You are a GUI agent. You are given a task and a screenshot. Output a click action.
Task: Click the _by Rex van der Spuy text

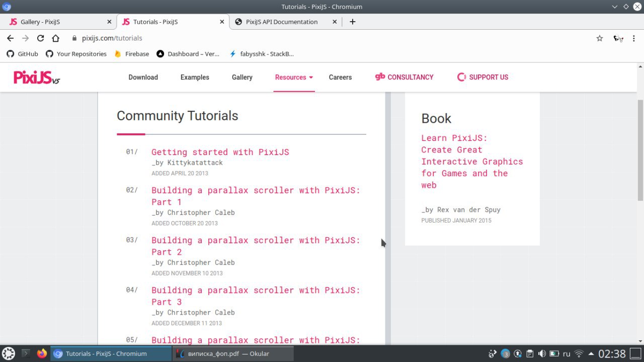[461, 209]
